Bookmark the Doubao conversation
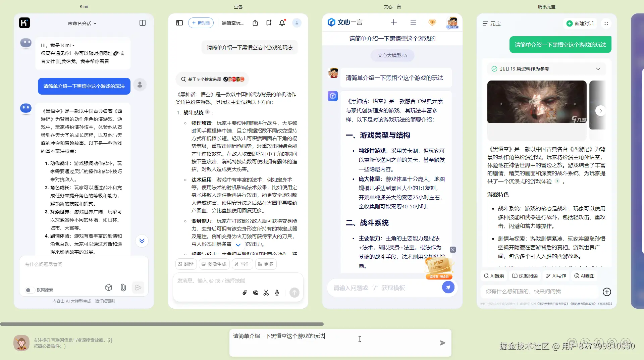The height and width of the screenshot is (360, 644). 269,23
